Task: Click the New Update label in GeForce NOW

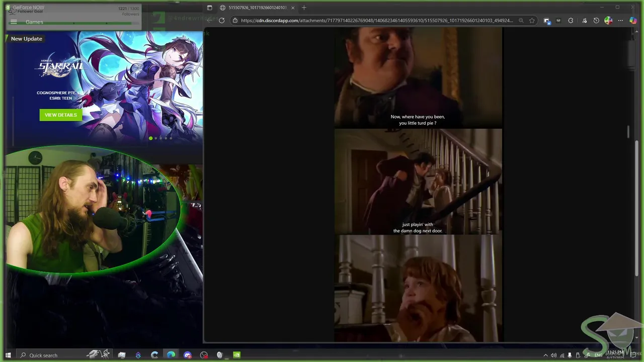Action: 27,39
